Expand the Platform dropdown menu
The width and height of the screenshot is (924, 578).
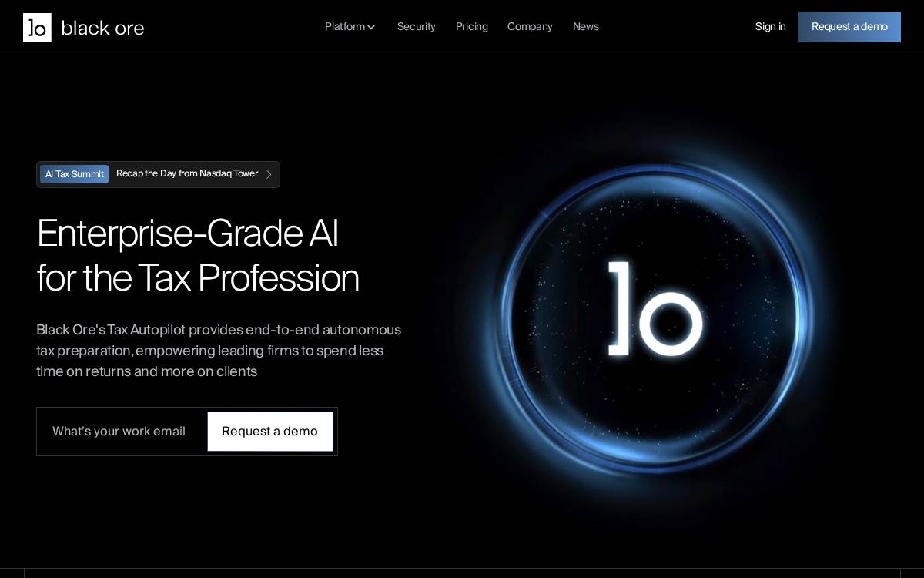(350, 27)
